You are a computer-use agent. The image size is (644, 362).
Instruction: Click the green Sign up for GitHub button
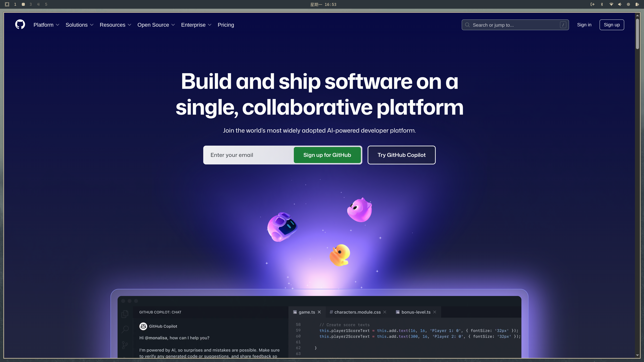[327, 155]
